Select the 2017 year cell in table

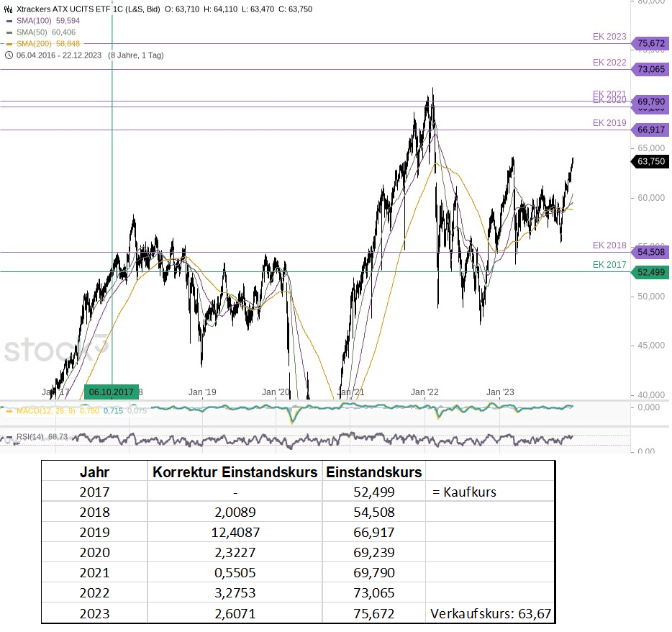pos(95,492)
